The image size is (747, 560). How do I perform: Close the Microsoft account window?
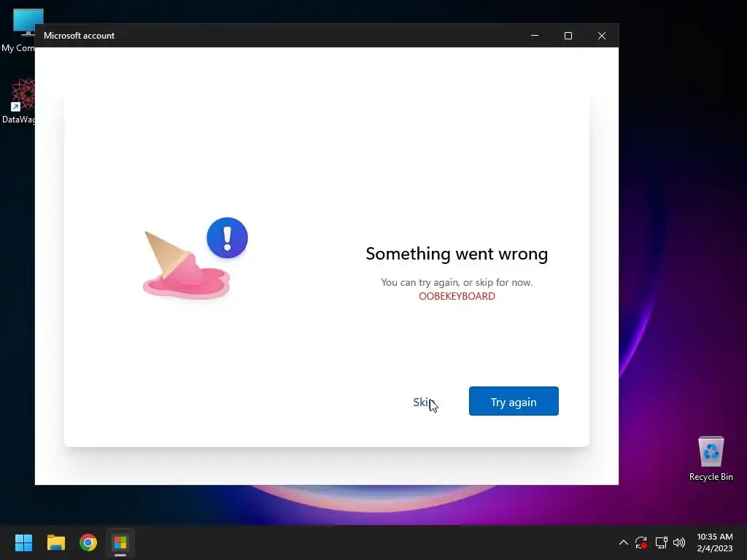[602, 36]
